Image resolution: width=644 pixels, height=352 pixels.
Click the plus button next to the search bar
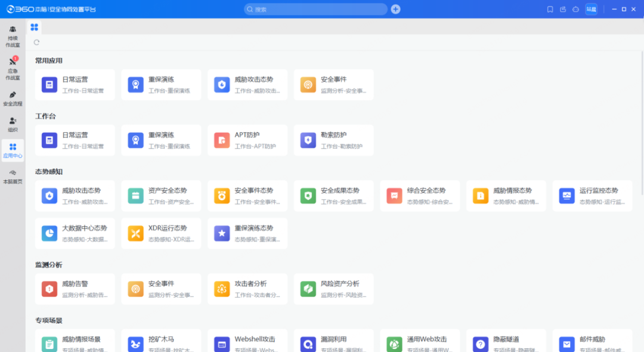(395, 9)
